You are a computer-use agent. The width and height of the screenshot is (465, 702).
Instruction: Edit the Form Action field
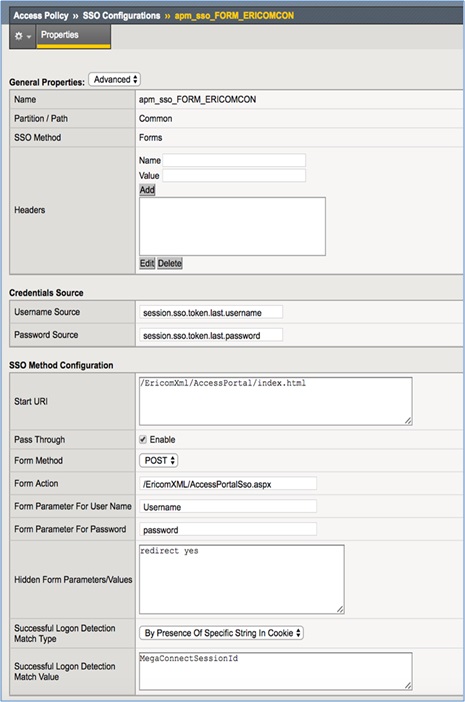[228, 484]
